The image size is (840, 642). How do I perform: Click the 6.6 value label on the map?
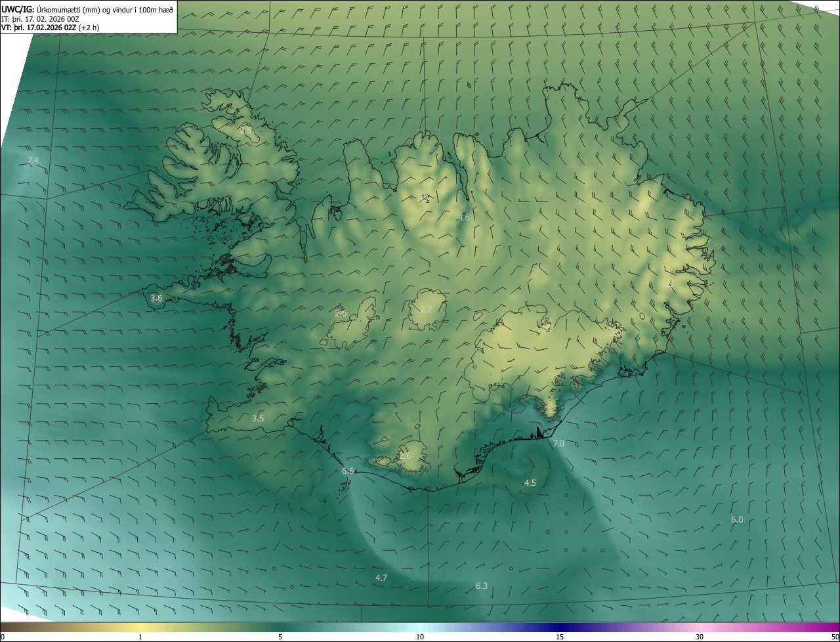[348, 471]
